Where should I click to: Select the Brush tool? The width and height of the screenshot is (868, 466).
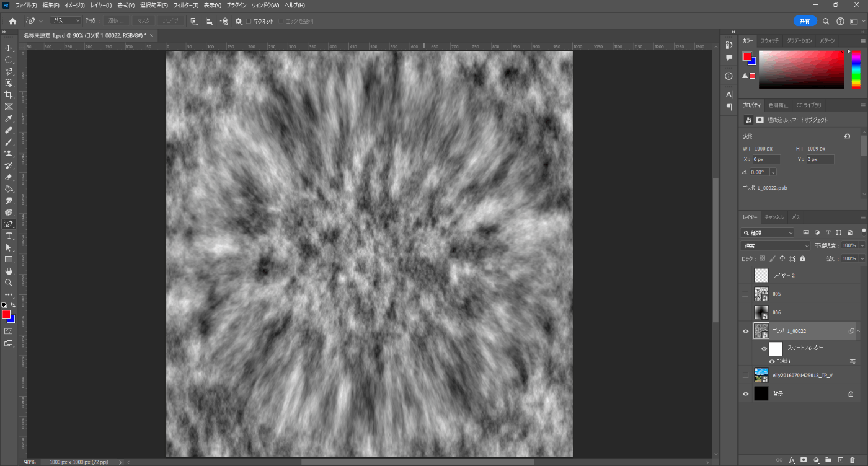pos(9,142)
